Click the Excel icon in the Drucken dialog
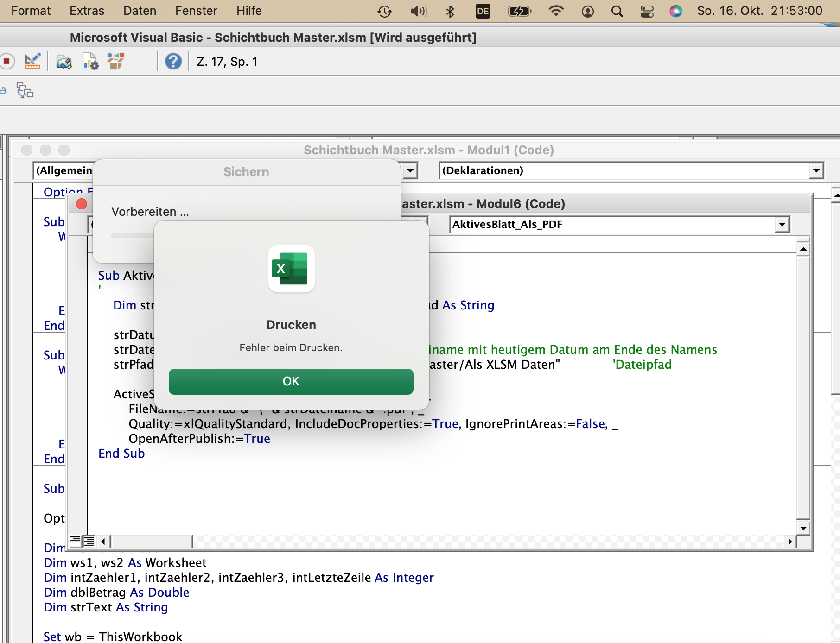This screenshot has width=840, height=643. (x=291, y=269)
